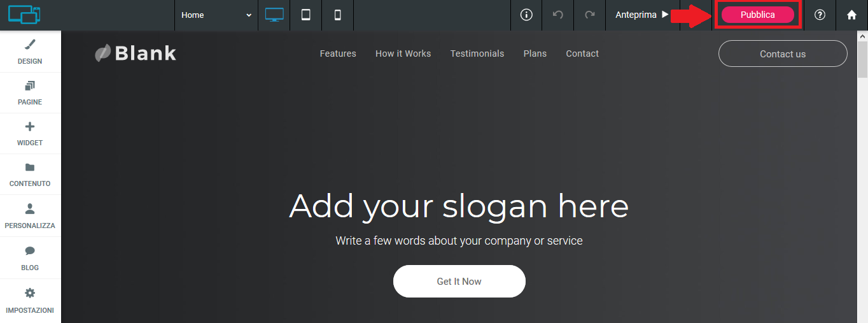Image resolution: width=868 pixels, height=323 pixels.
Task: Click the Get It Now button
Action: 459,281
